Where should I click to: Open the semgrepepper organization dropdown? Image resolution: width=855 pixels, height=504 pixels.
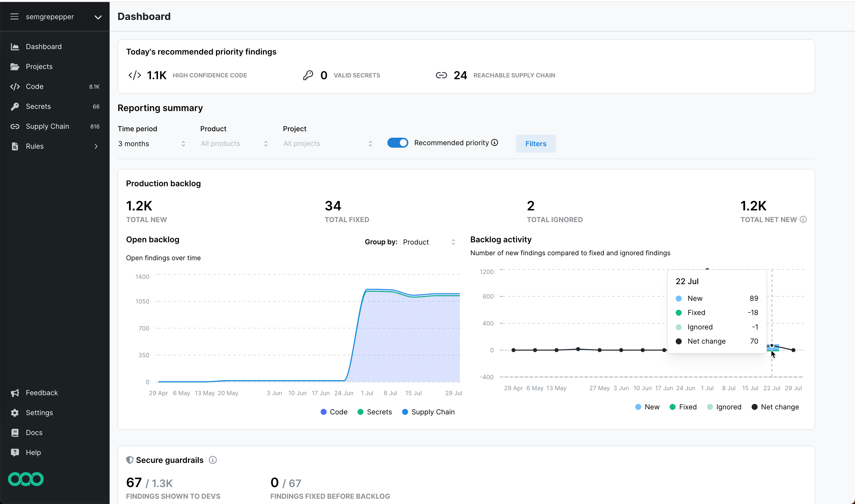[x=98, y=17]
